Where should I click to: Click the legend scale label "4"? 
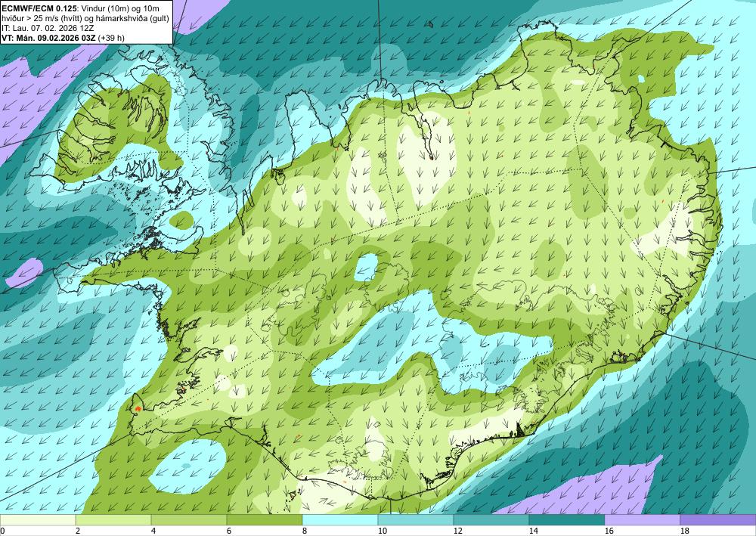[153, 531]
